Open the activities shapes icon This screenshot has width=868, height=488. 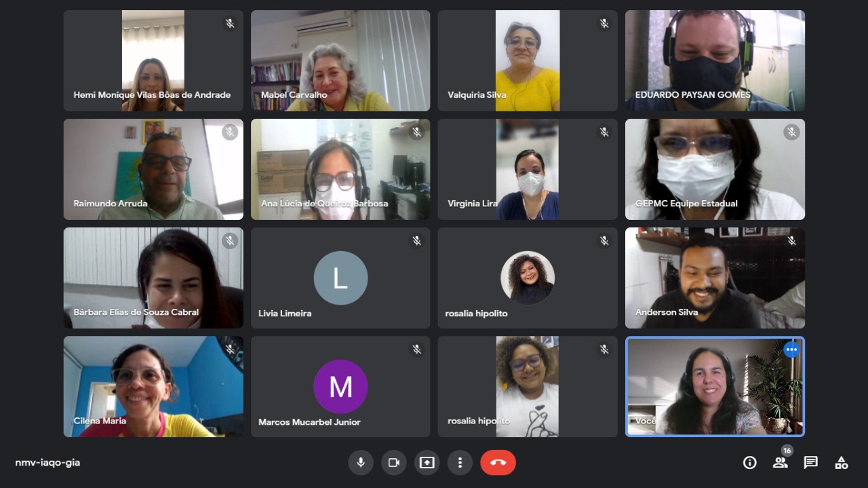click(842, 463)
